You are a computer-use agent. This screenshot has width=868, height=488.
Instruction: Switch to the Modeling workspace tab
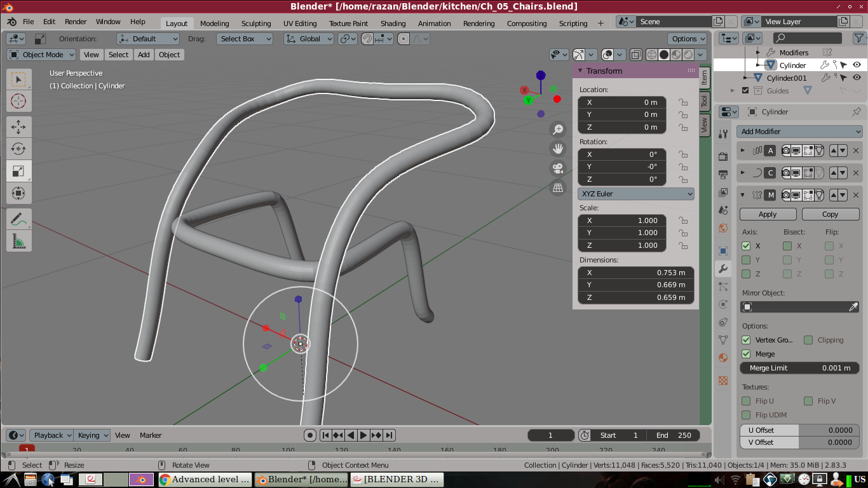[x=214, y=23]
